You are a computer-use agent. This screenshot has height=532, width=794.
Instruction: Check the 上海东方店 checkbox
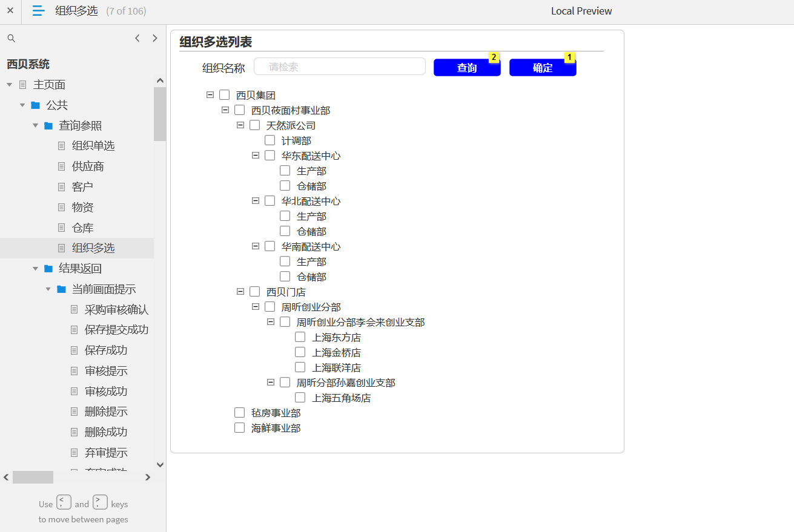point(300,337)
